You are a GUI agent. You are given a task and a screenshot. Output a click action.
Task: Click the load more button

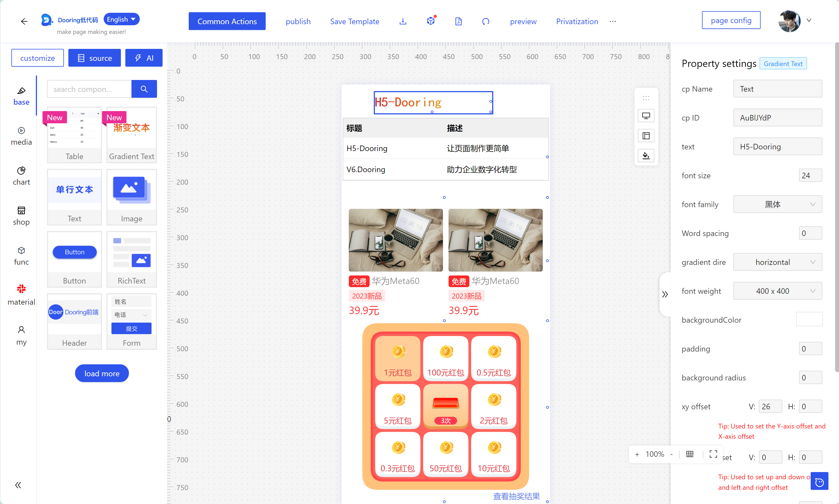[102, 373]
